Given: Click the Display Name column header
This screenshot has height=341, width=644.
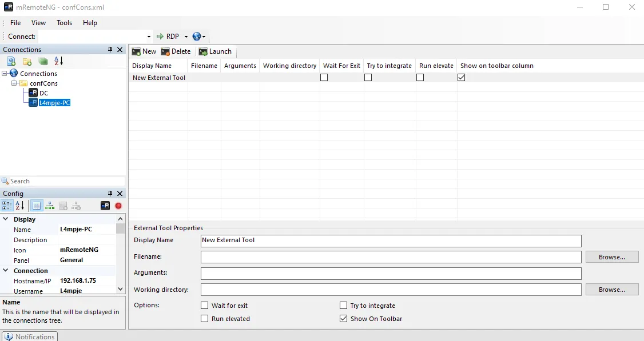Looking at the screenshot, I should pos(158,66).
